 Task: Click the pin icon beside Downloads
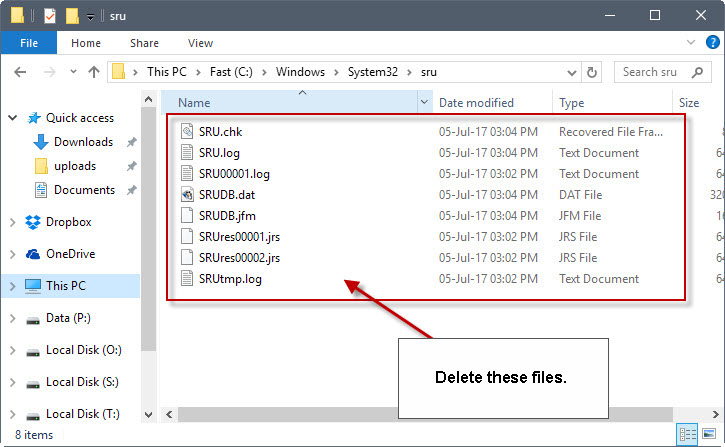132,142
